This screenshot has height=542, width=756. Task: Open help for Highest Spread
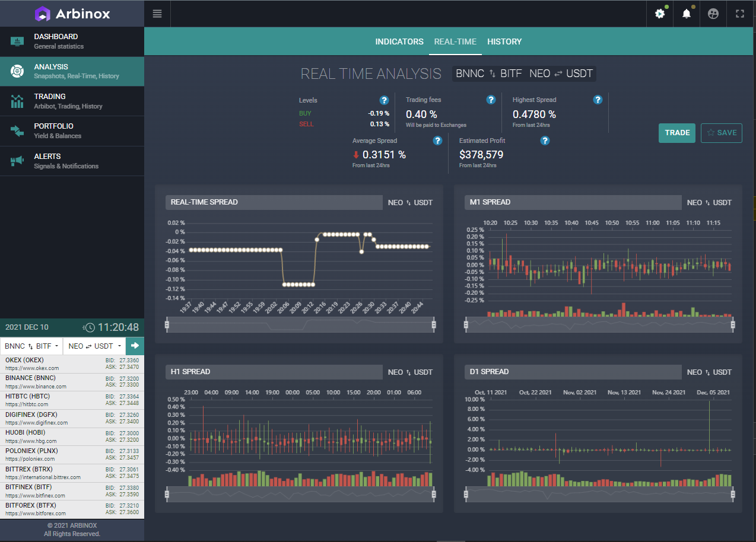click(598, 100)
